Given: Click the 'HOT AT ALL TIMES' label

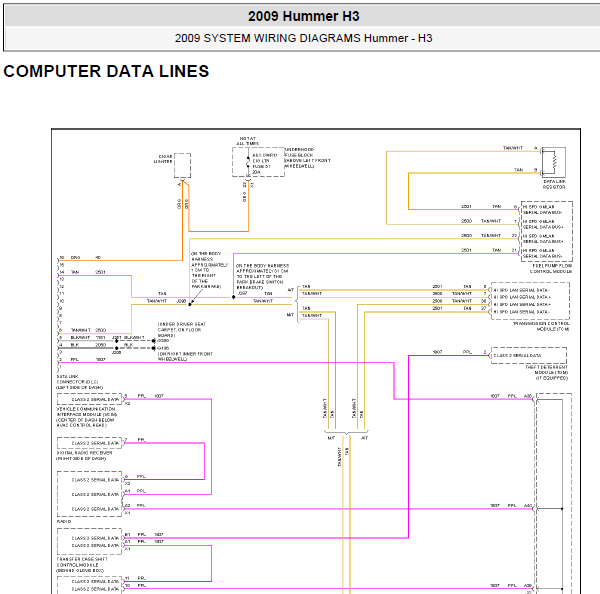Looking at the screenshot, I should click(x=248, y=141).
